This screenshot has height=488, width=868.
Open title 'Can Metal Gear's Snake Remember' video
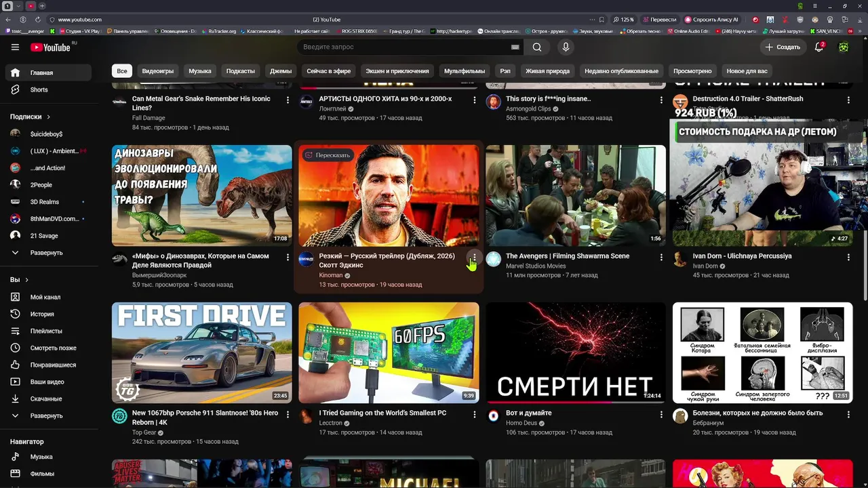click(x=201, y=103)
